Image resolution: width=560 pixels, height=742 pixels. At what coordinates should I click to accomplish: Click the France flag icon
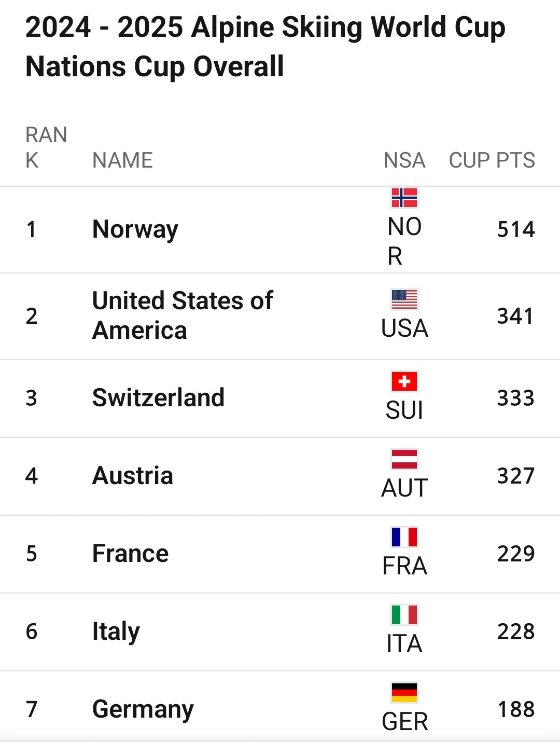pos(404,537)
